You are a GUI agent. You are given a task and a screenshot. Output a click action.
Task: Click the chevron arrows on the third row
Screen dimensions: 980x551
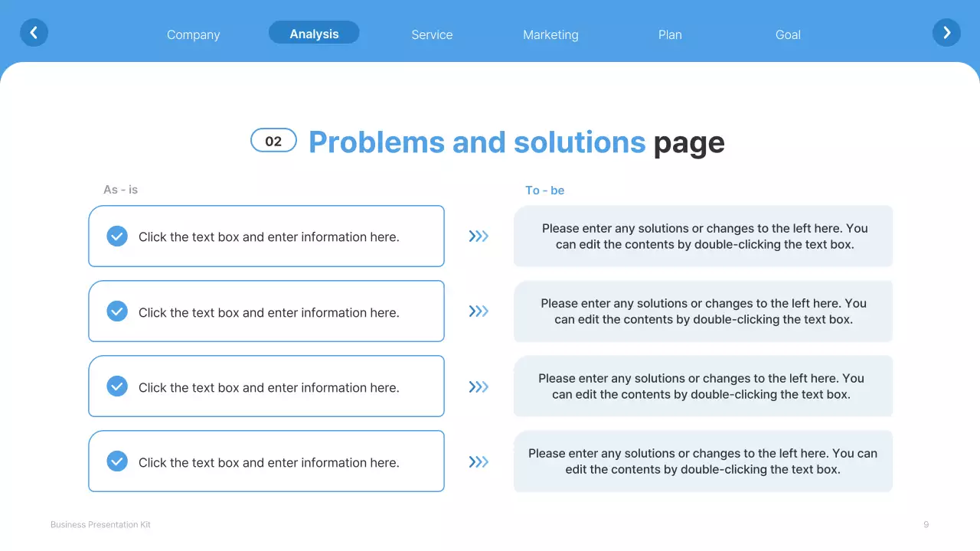pyautogui.click(x=479, y=386)
